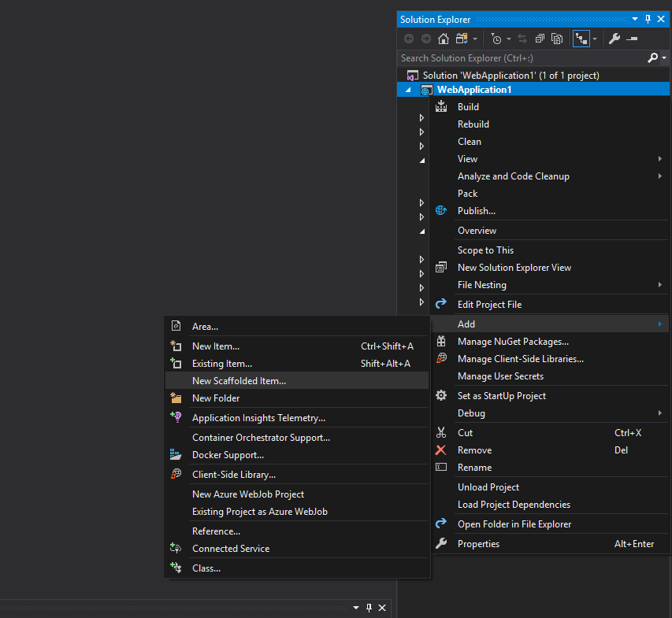This screenshot has height=618, width=672.
Task: Click Docker Support icon
Action: tap(176, 454)
